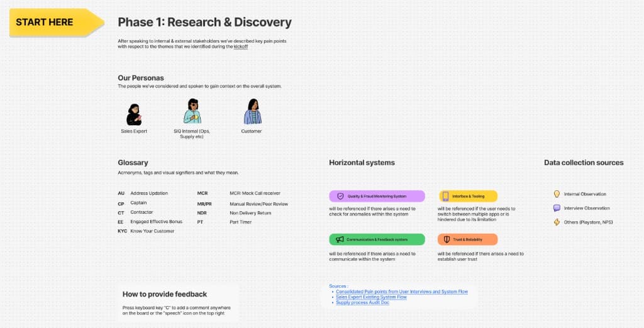Viewport: 644px width, 328px height.
Task: Click the Engaged Effective Bonus glossary definition
Action: [x=157, y=222]
